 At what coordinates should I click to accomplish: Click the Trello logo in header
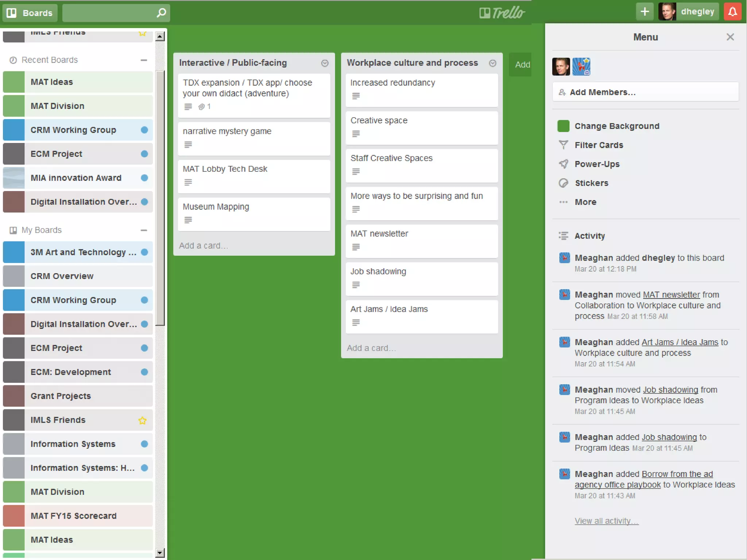[x=502, y=13]
